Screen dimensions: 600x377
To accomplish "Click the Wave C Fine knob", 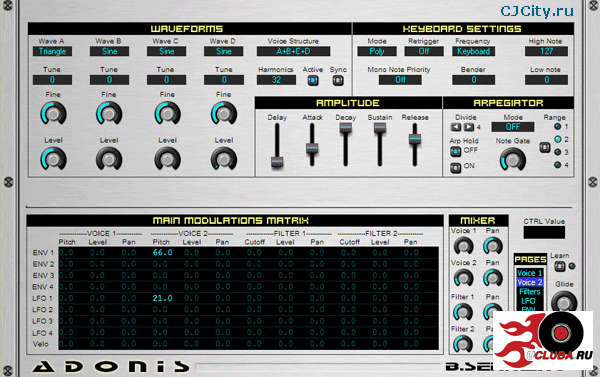I will coord(167,114).
